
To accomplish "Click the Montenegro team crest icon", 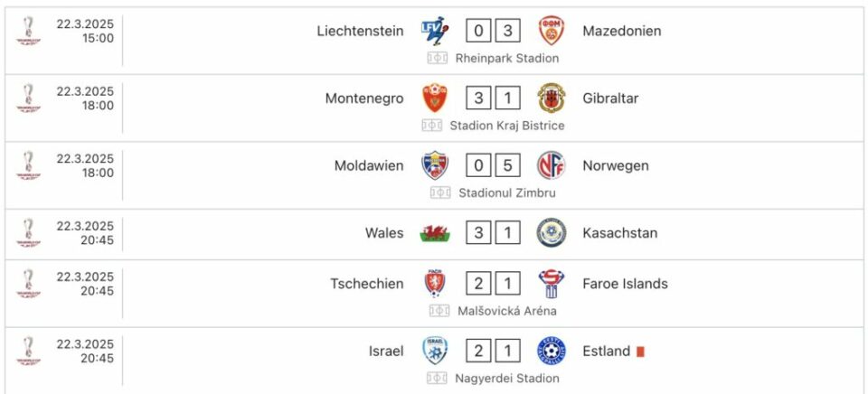I will tap(435, 98).
